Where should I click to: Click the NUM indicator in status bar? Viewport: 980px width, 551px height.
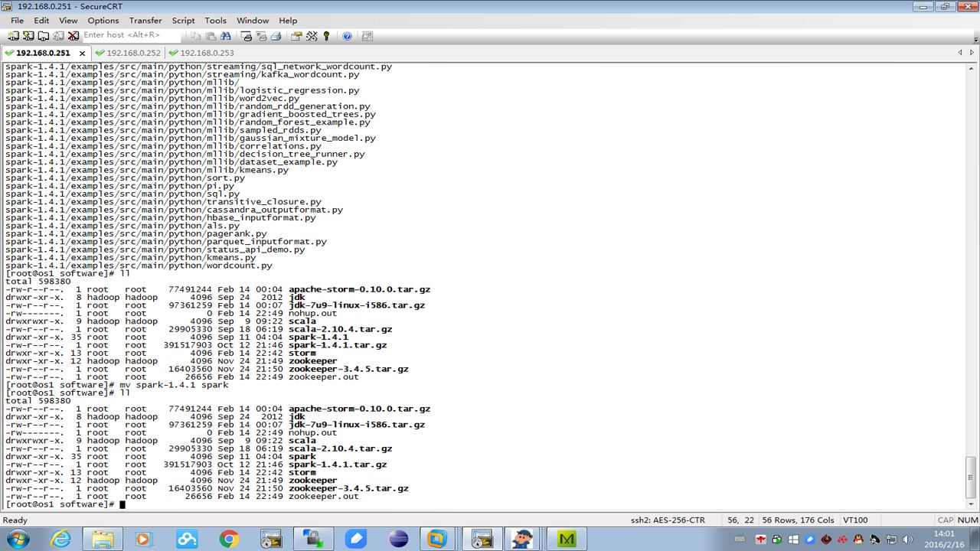[968, 520]
